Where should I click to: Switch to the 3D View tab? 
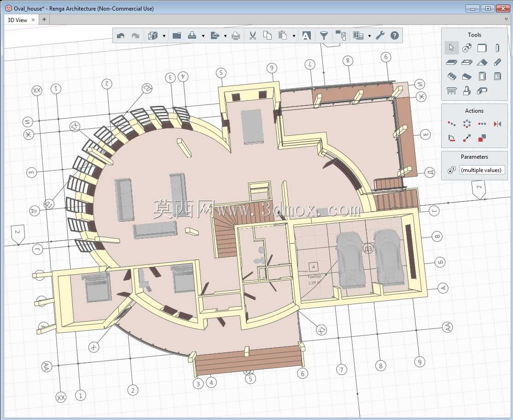point(17,20)
